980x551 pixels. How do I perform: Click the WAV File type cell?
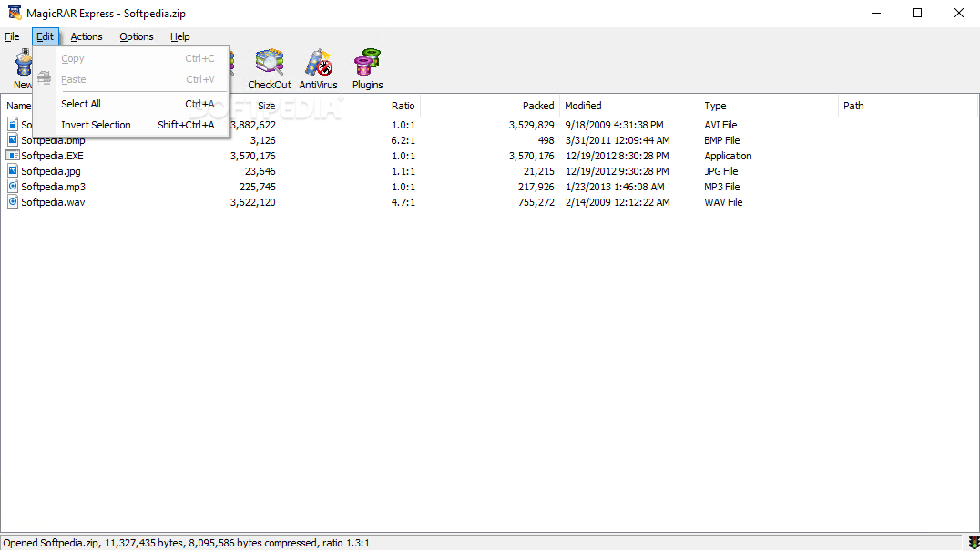[723, 202]
